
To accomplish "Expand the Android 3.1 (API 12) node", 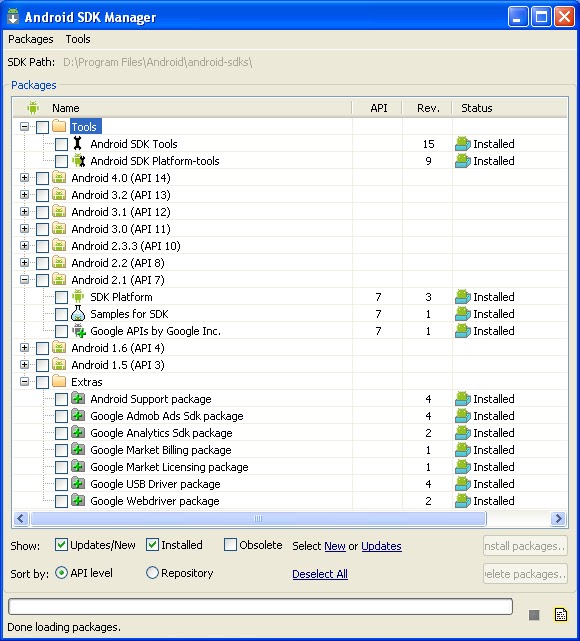I will (x=25, y=211).
